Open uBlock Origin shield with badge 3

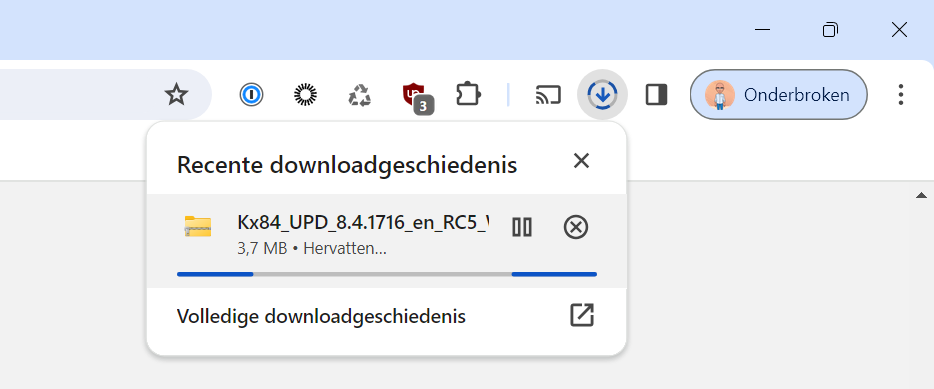[417, 97]
